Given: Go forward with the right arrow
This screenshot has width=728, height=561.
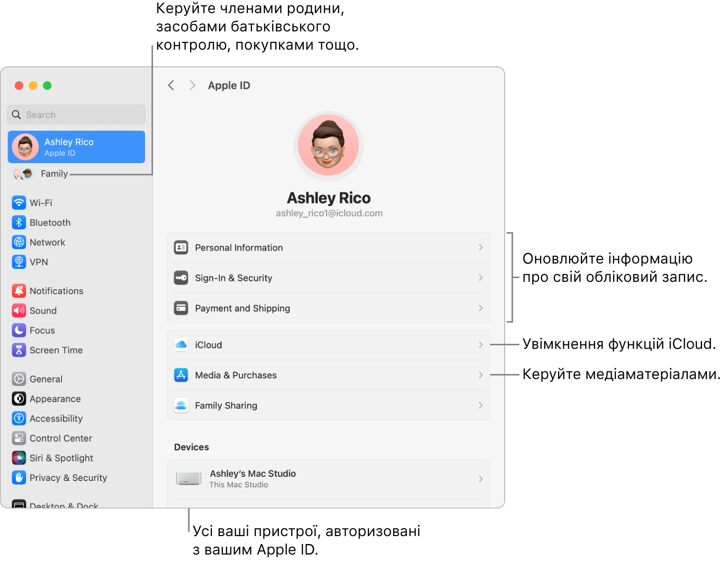Looking at the screenshot, I should pyautogui.click(x=193, y=85).
